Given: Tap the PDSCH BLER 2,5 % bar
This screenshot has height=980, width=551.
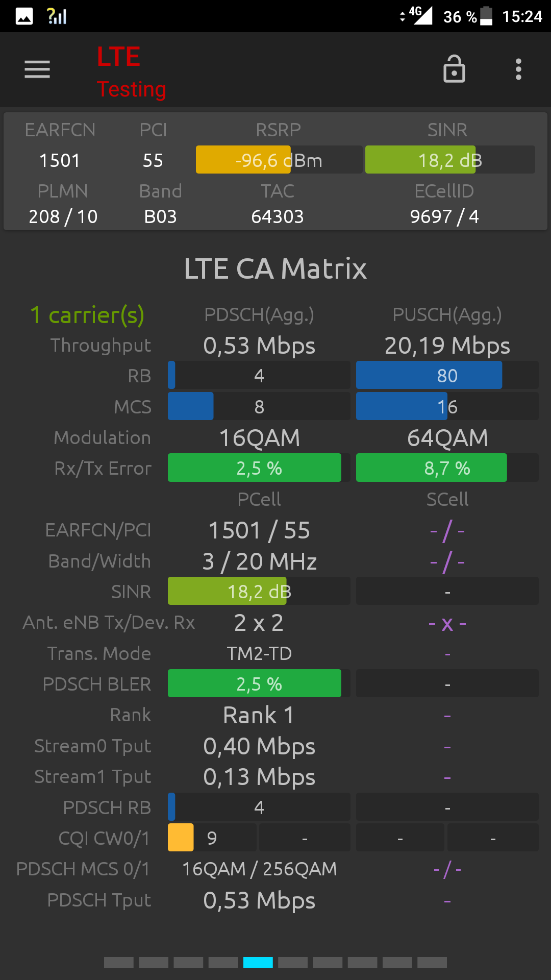Looking at the screenshot, I should tap(259, 683).
